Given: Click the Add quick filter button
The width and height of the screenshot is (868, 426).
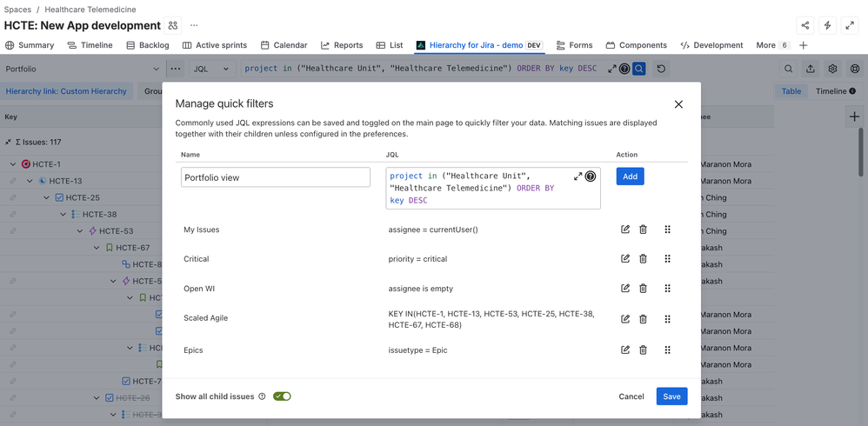Looking at the screenshot, I should [630, 176].
